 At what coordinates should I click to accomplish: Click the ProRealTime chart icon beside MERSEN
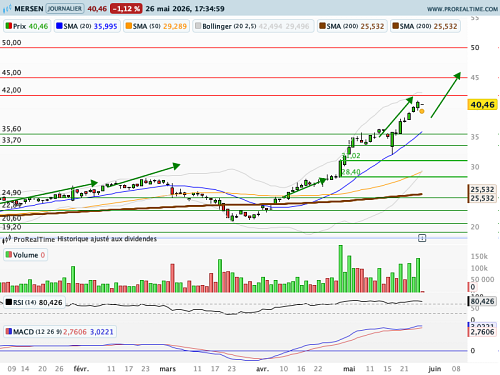[7, 9]
